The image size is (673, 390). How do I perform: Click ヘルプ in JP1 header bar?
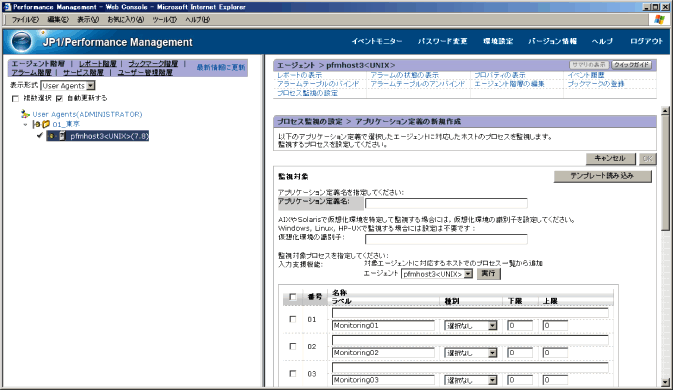(602, 41)
